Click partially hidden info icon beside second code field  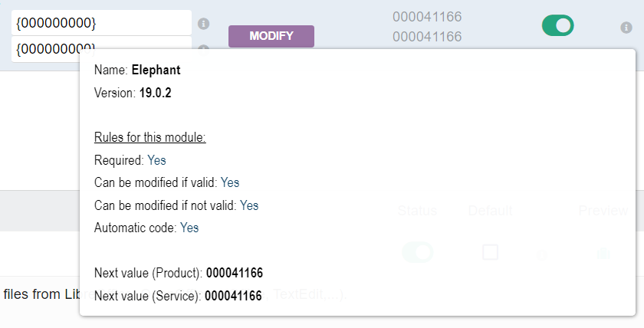(x=203, y=48)
